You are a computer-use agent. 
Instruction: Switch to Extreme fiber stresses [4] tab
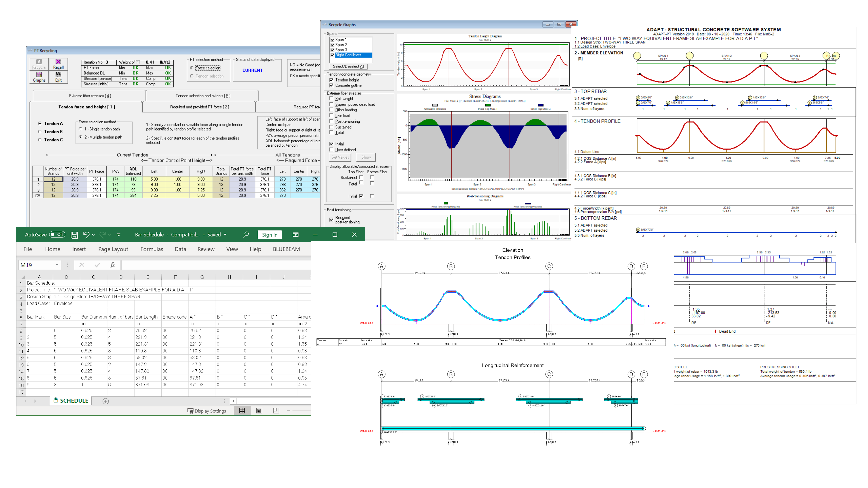pyautogui.click(x=90, y=96)
